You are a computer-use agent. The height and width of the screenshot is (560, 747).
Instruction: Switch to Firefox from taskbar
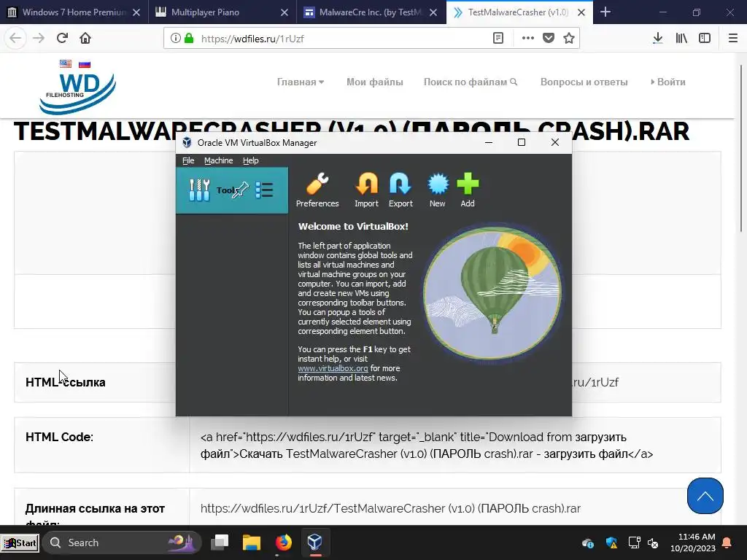click(x=284, y=542)
